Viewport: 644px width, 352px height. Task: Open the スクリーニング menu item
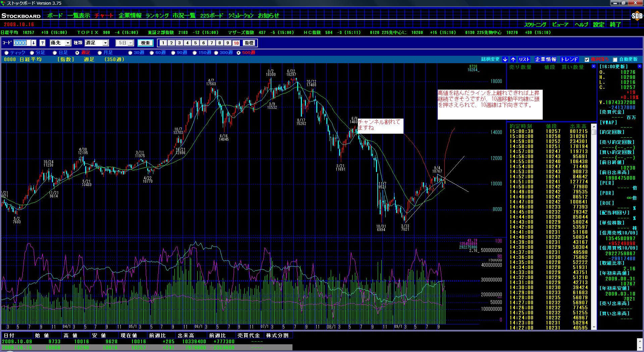(x=535, y=25)
